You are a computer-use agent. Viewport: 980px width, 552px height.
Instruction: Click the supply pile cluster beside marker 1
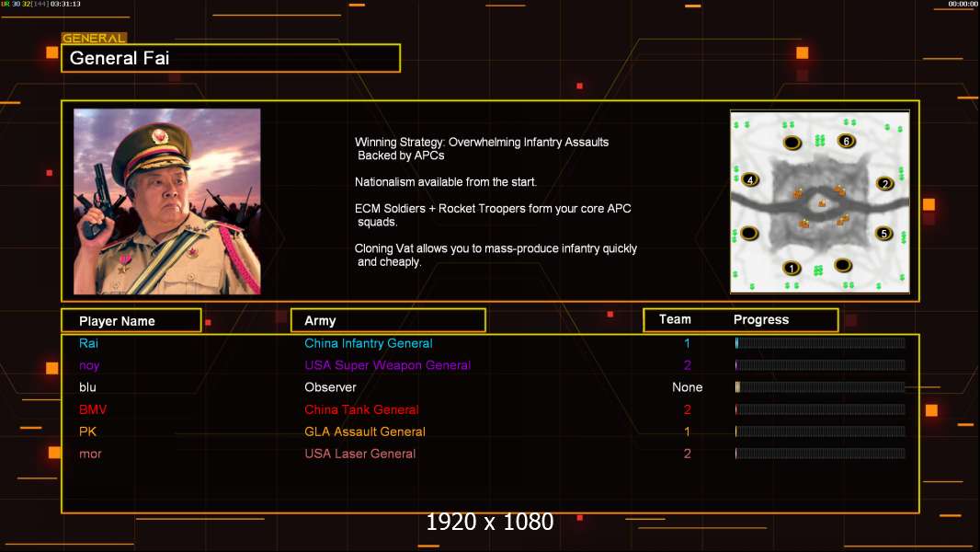pos(817,270)
